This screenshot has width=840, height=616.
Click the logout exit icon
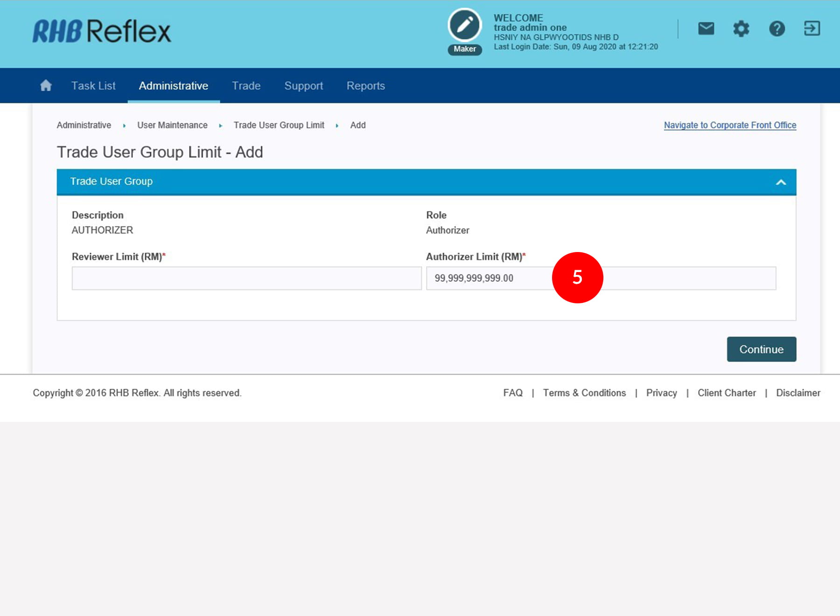(x=812, y=28)
